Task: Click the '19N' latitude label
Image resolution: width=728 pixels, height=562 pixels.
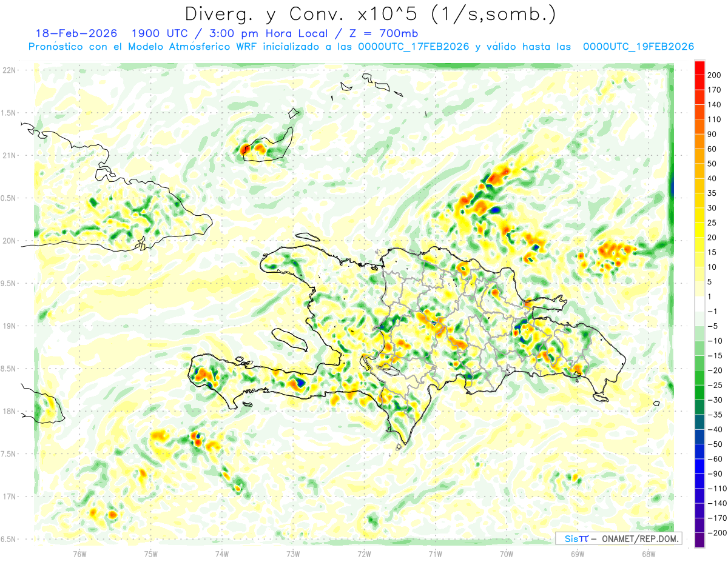Action: (x=9, y=326)
